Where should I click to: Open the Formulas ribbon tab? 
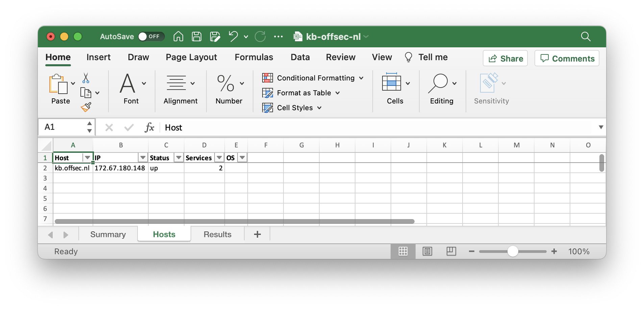[x=254, y=57]
